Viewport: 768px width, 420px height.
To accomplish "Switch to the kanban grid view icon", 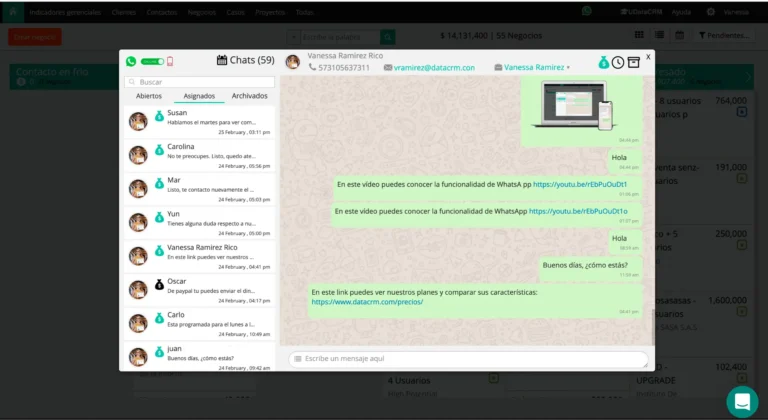I will point(639,35).
